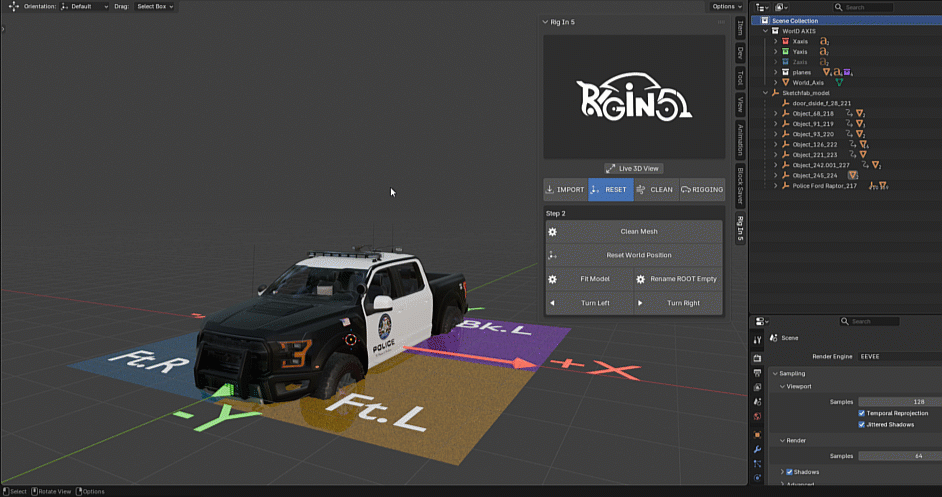Open the Render Engine EEVEE dropdown

[899, 357]
